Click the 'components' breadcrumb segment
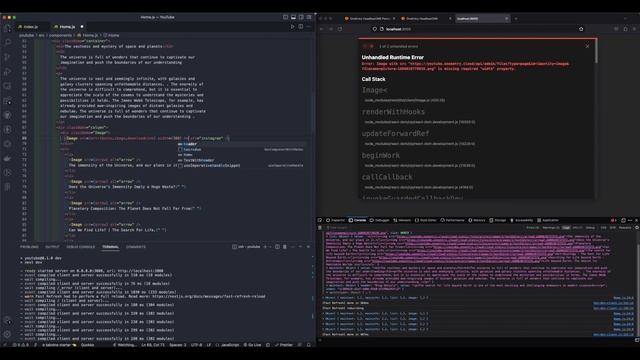This screenshot has width=640, height=360. (x=60, y=36)
